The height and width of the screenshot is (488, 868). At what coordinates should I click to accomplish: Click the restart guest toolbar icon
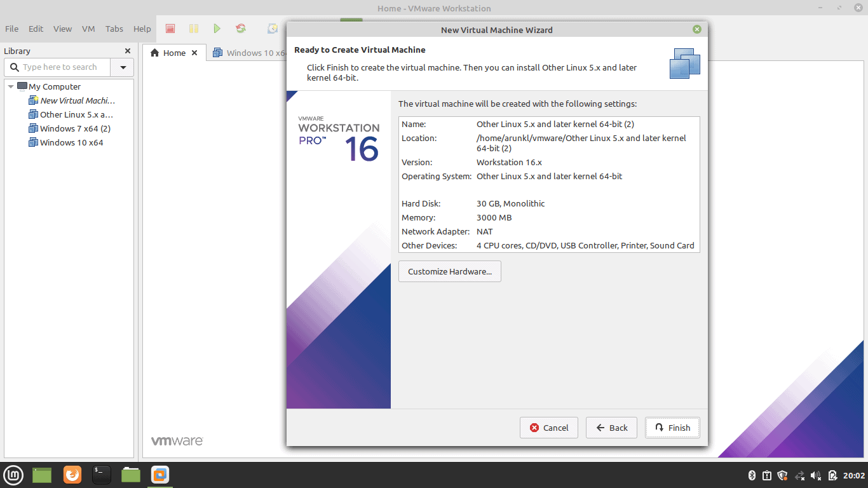pos(241,29)
